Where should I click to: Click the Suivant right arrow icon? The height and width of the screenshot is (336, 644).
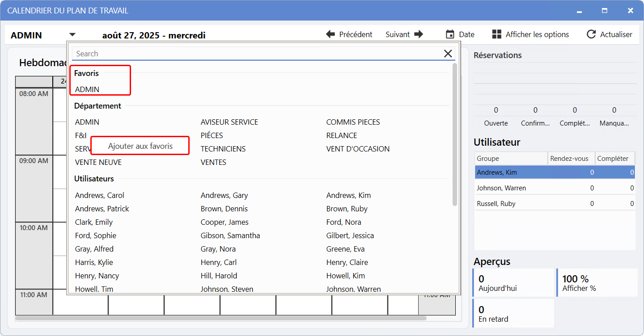point(419,34)
